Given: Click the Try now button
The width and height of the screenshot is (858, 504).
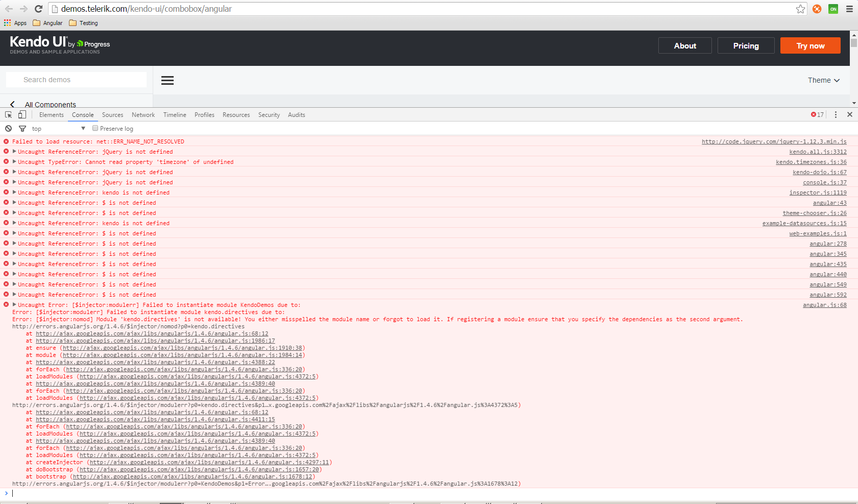Looking at the screenshot, I should point(811,45).
